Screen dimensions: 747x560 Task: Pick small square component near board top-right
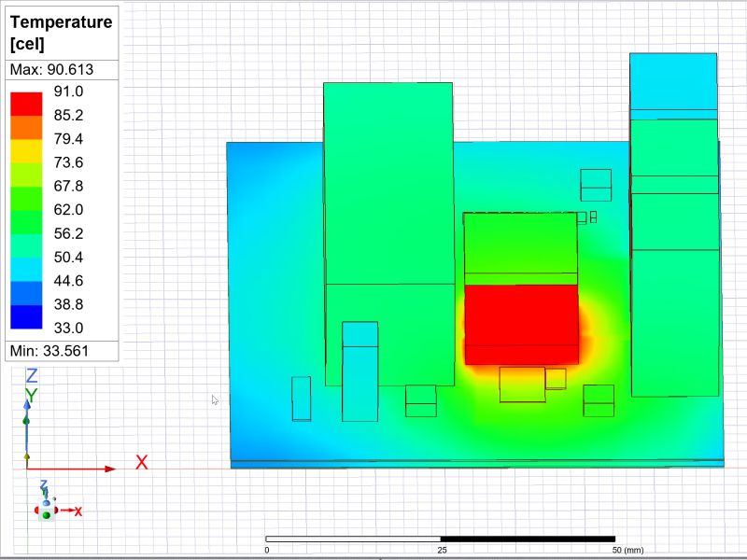pyautogui.click(x=595, y=185)
